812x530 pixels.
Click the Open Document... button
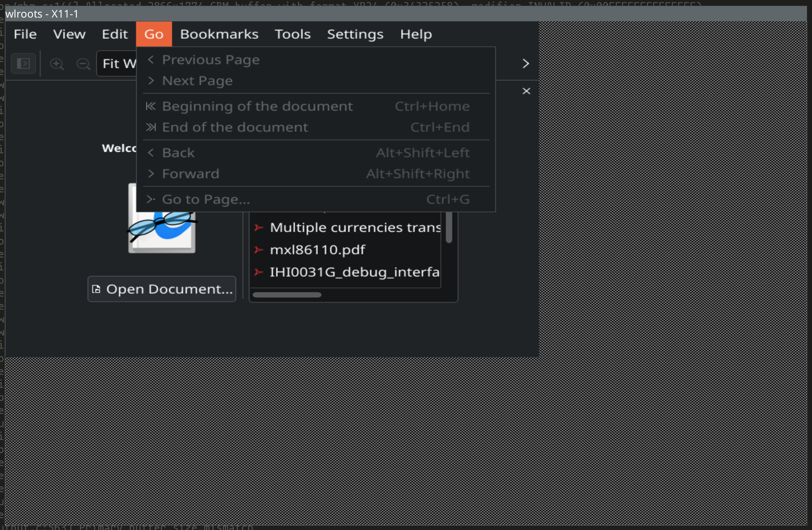coord(162,289)
